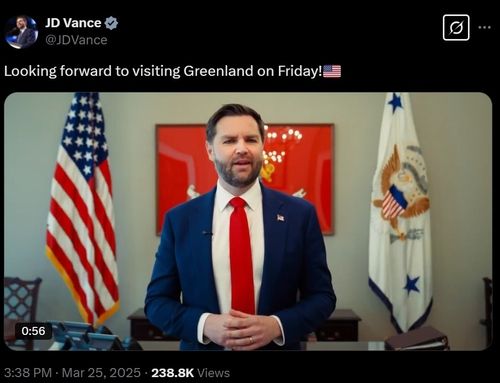This screenshot has height=383, width=500.
Task: Click the word Views in the footer
Action: coord(213,373)
